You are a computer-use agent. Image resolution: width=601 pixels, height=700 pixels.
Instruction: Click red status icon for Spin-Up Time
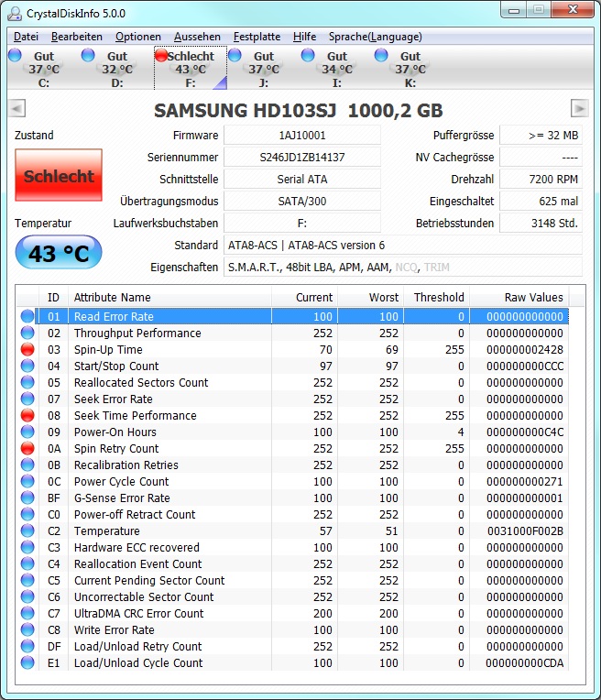(x=27, y=349)
